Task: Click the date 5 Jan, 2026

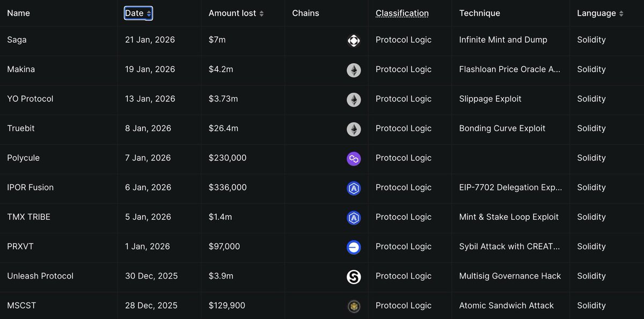Action: pyautogui.click(x=148, y=217)
